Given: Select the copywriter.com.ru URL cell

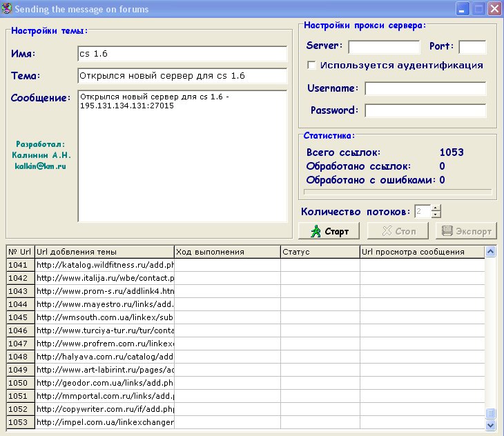Looking at the screenshot, I should pos(104,409).
